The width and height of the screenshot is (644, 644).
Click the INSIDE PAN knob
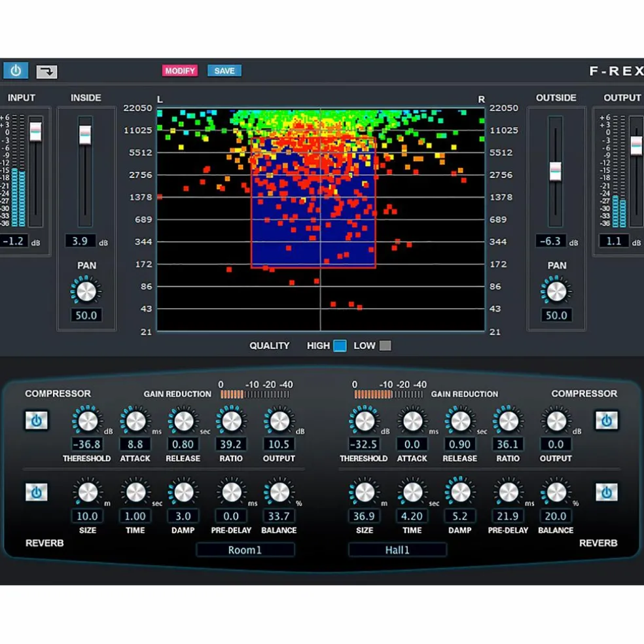[86, 292]
